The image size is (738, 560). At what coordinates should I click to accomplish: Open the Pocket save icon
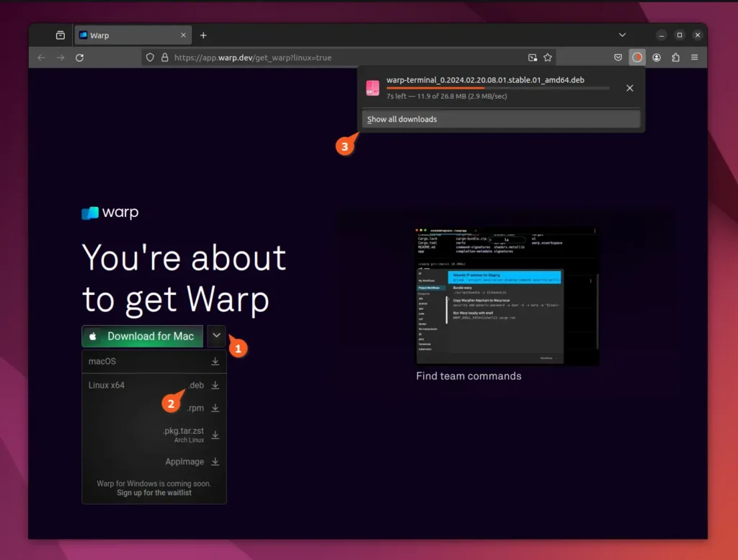coord(618,58)
